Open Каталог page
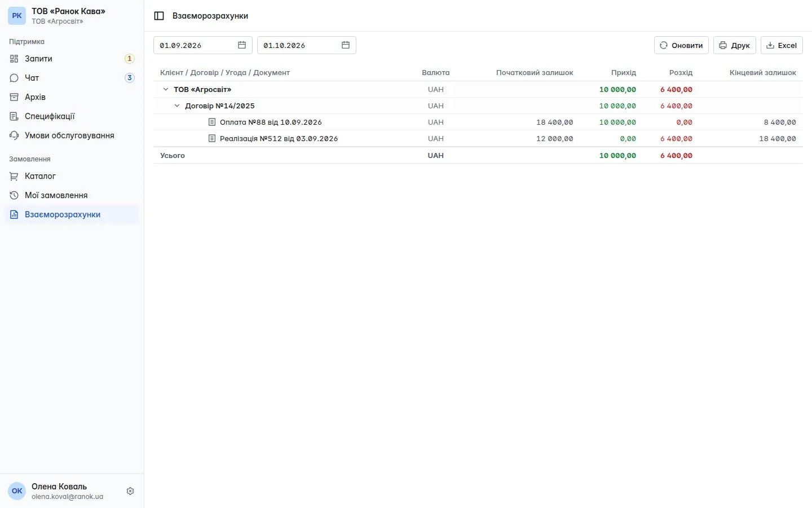 [x=72, y=176]
